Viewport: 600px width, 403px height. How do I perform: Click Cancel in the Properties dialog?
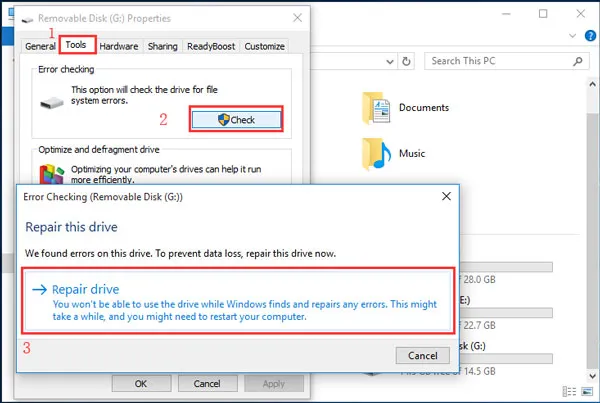pyautogui.click(x=207, y=383)
